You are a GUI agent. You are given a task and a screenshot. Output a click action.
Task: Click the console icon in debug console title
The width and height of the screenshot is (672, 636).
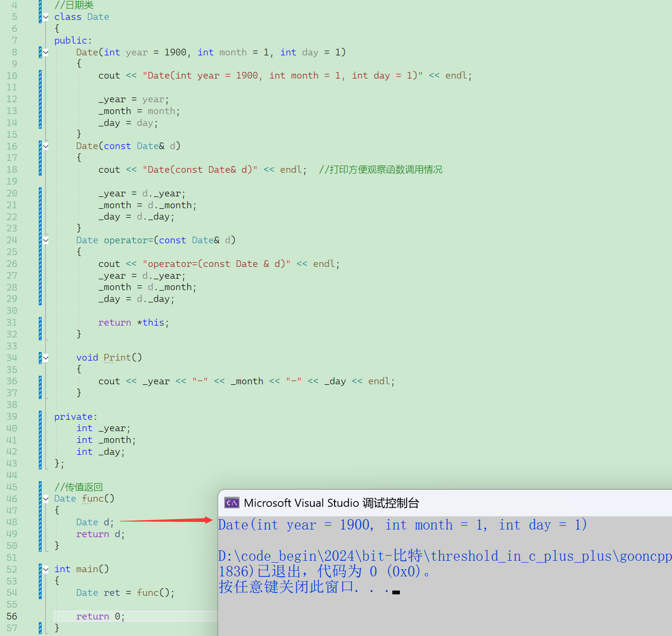232,503
